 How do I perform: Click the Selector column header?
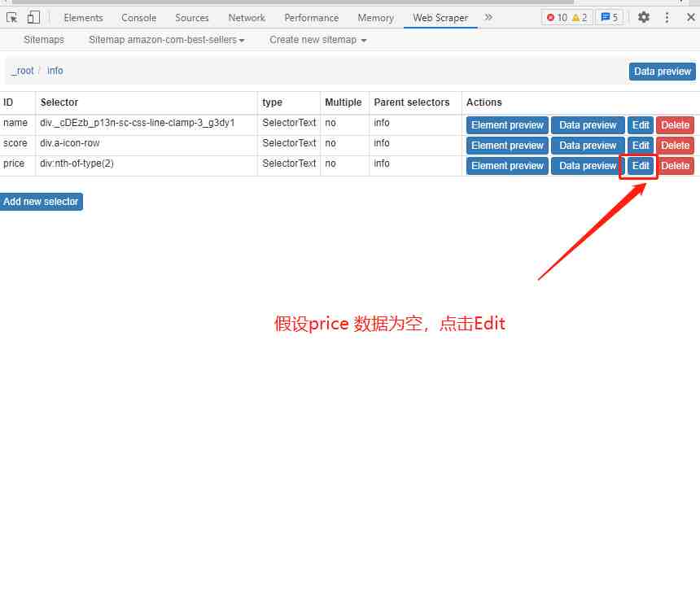pos(147,102)
